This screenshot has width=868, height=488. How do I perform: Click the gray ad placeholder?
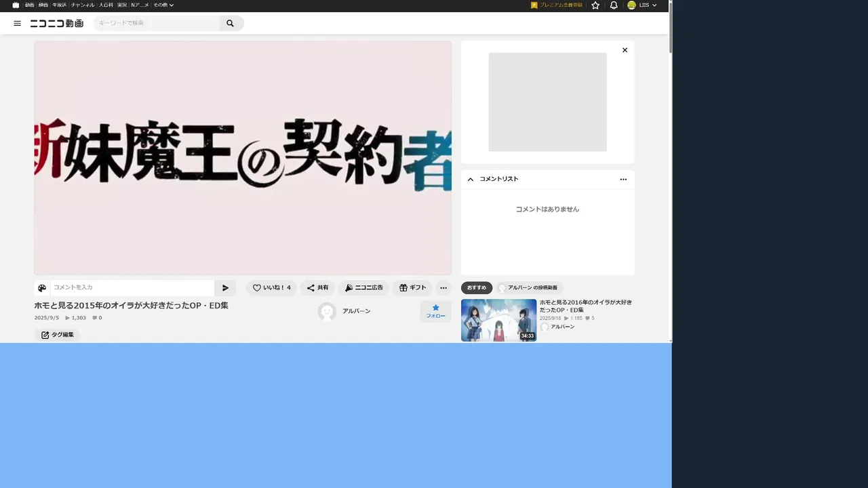(547, 102)
